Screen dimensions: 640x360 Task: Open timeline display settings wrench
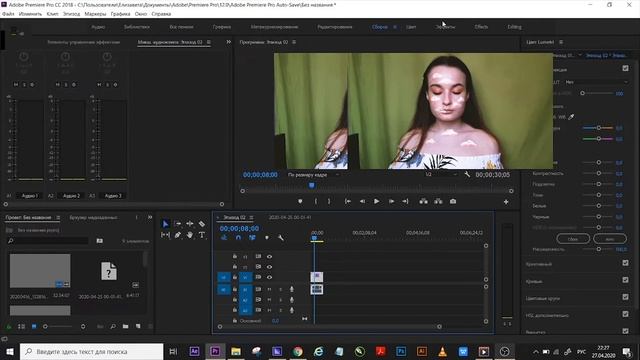(x=281, y=238)
